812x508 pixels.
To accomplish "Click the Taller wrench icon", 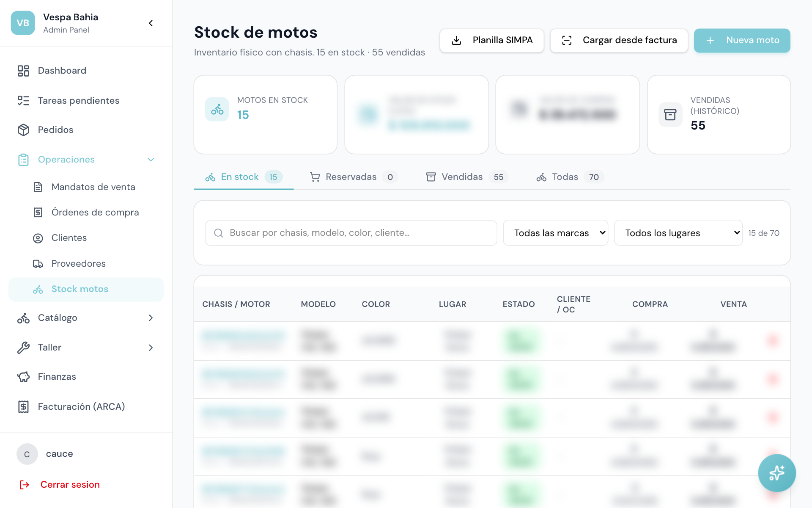I will tap(23, 348).
